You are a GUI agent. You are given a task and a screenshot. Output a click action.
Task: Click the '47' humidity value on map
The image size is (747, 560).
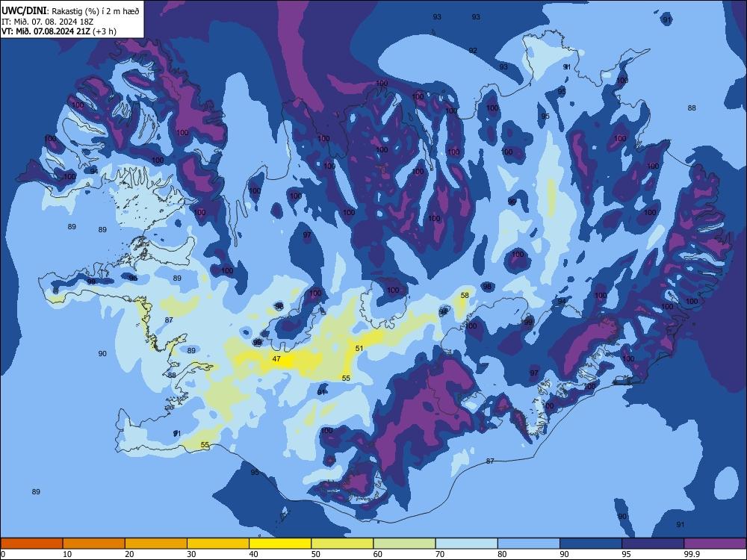(x=276, y=358)
